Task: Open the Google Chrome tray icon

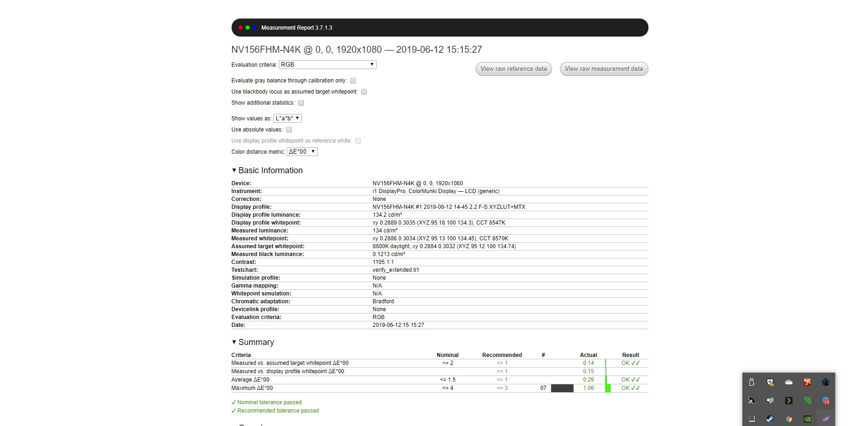Action: click(x=789, y=419)
